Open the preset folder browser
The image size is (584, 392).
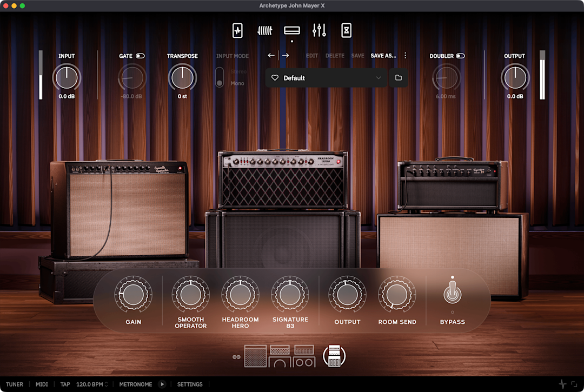pyautogui.click(x=399, y=77)
